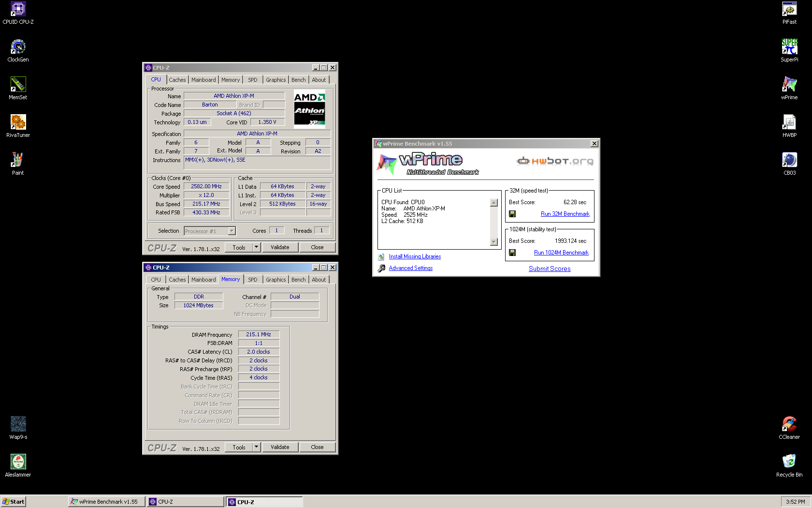Click Core Speed value 2582.00 MHz
The image size is (812, 508).
[x=206, y=186]
